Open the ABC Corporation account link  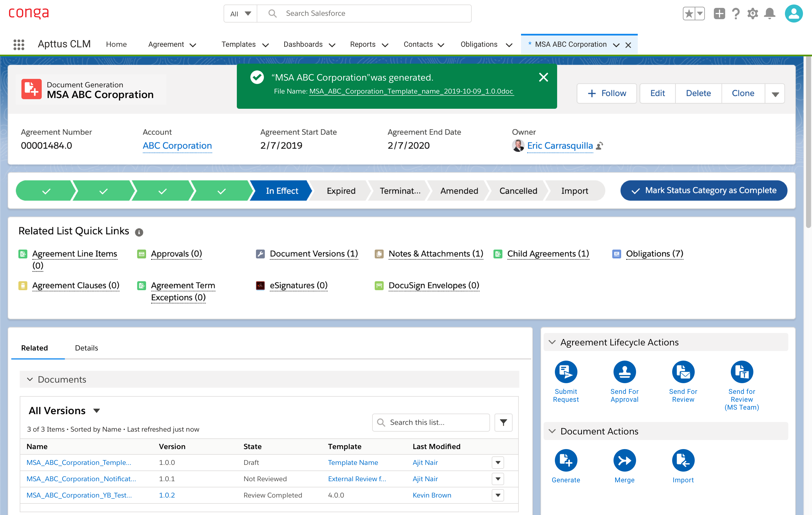tap(177, 146)
